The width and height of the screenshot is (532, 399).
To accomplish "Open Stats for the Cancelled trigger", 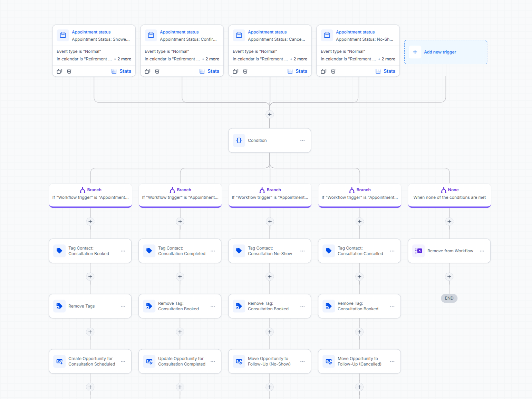I will 297,71.
